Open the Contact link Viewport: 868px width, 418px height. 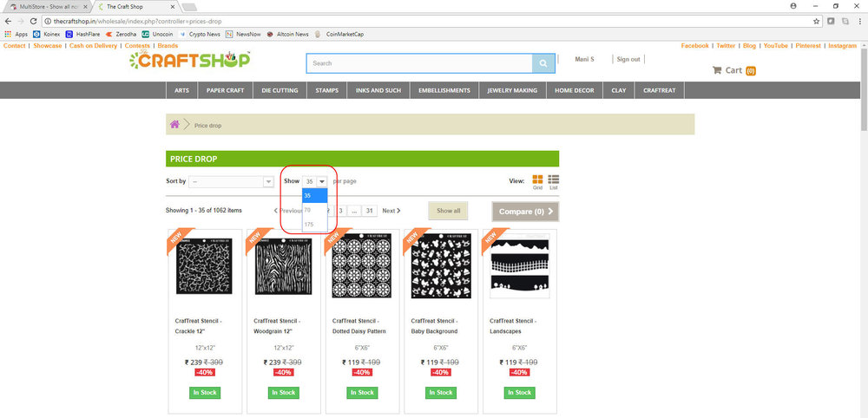pos(15,46)
